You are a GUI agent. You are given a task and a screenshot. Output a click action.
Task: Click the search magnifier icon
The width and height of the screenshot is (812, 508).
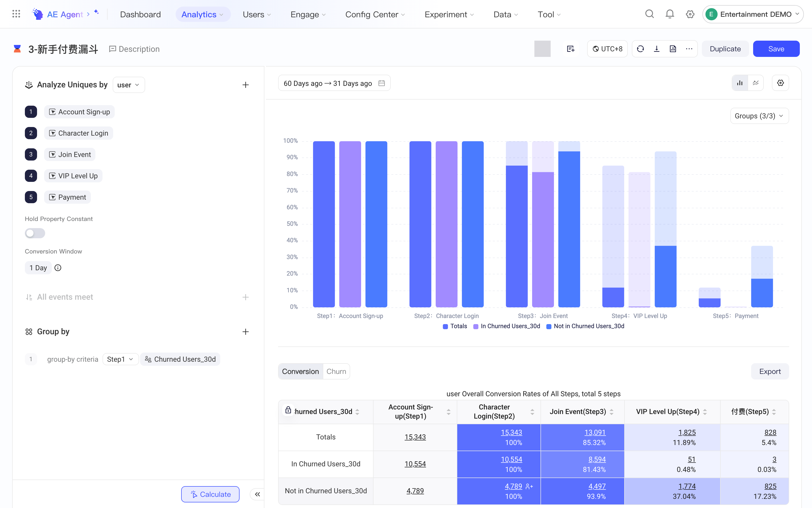pyautogui.click(x=650, y=14)
